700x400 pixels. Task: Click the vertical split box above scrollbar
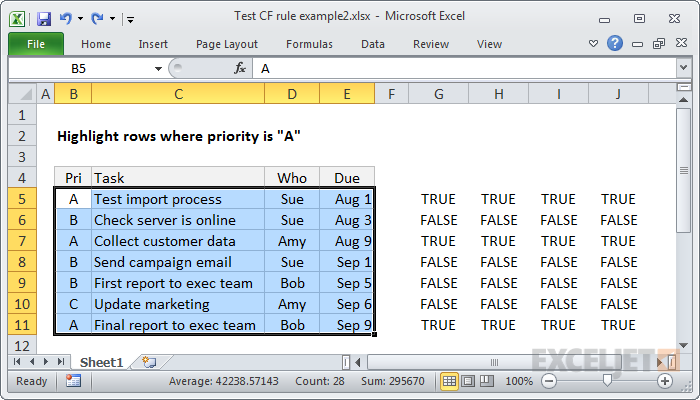[x=683, y=87]
